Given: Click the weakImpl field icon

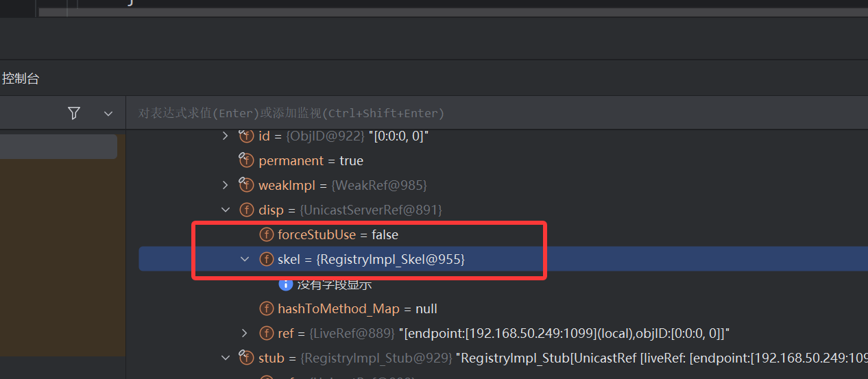Looking at the screenshot, I should [246, 185].
